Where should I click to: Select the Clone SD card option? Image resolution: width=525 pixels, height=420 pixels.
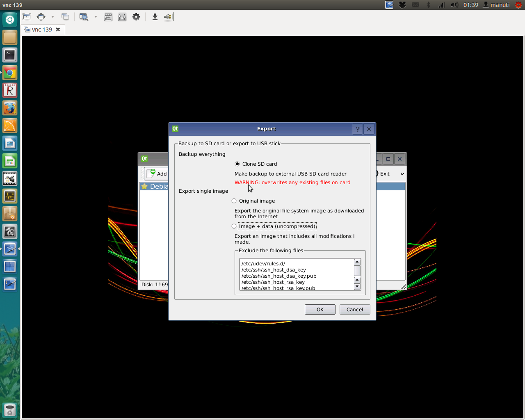click(x=237, y=164)
